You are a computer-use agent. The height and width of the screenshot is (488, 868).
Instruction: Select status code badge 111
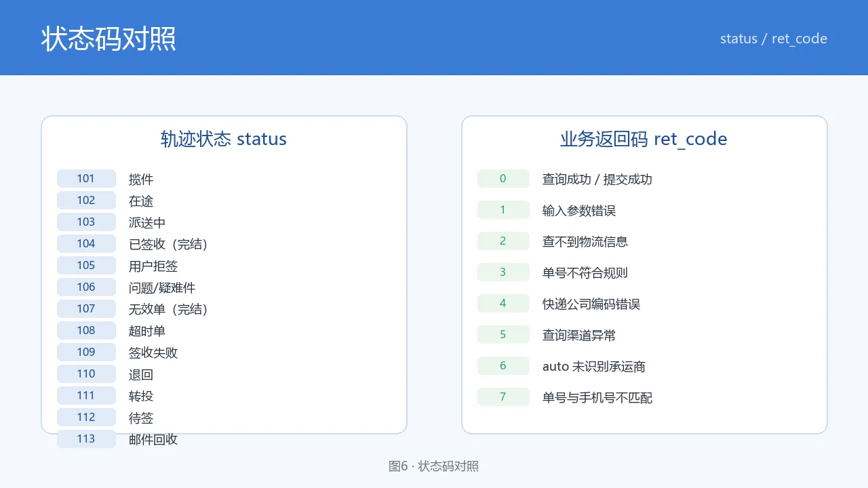tap(86, 396)
